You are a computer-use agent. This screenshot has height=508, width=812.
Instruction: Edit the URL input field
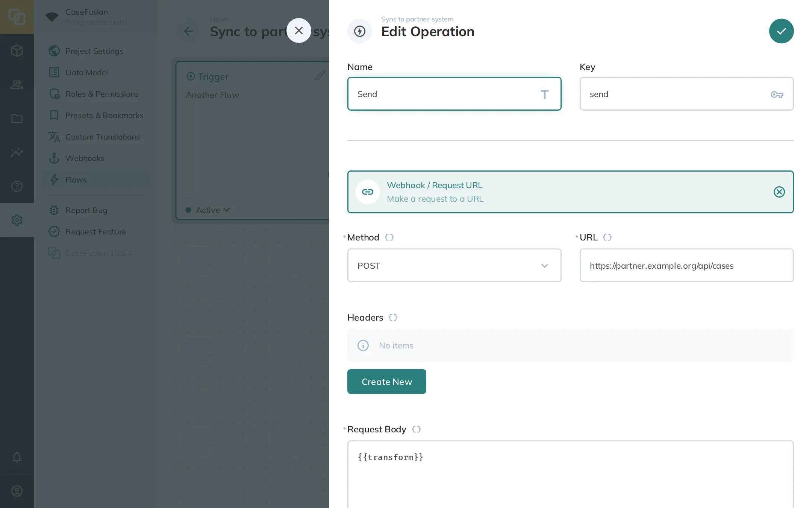(x=686, y=265)
